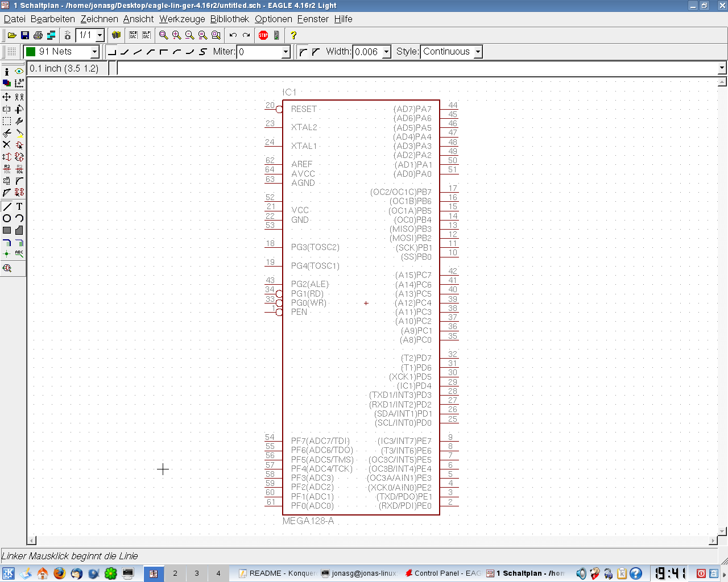Click the traffic light Go icon
This screenshot has width=728, height=582.
point(276,35)
